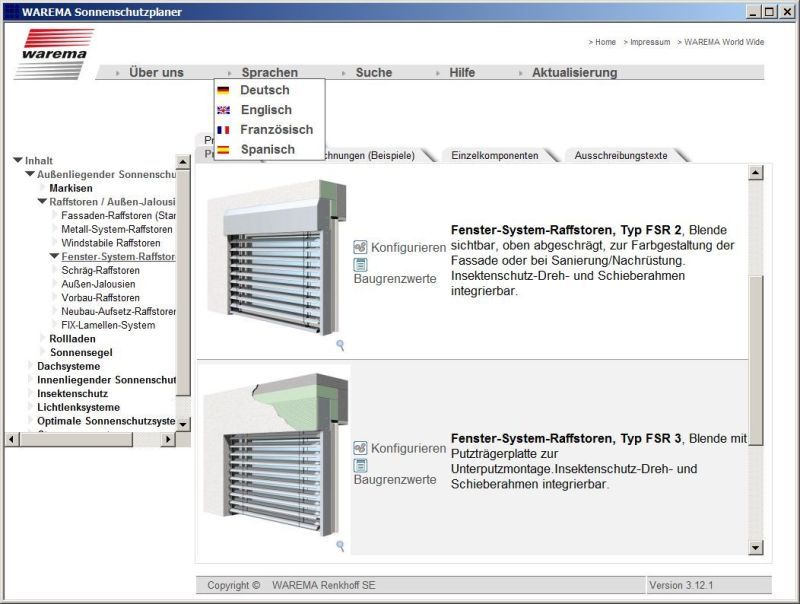Switch to the Ausschreibungstexte tab
Image resolution: width=800 pixels, height=604 pixels.
(621, 156)
